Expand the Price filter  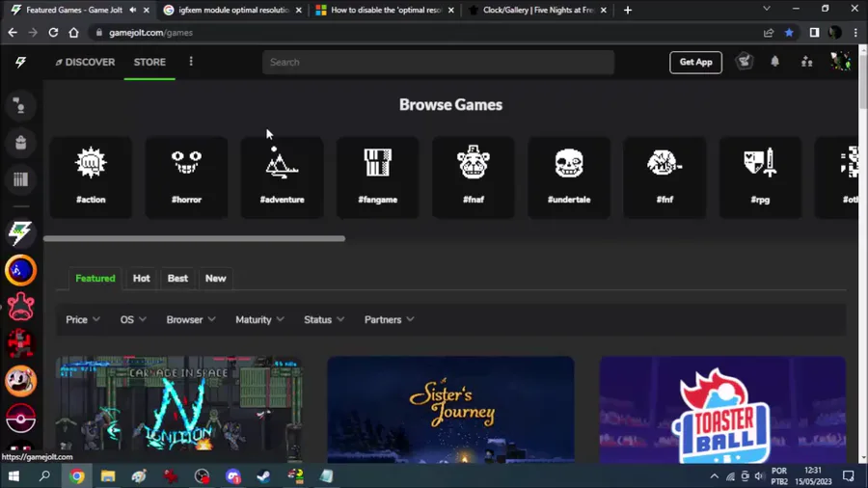(83, 320)
